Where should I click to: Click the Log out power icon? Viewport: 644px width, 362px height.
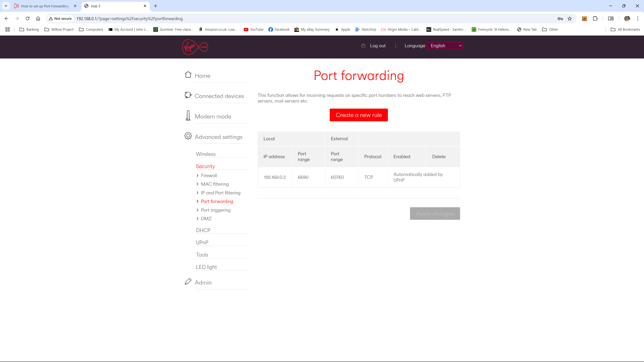tap(363, 46)
